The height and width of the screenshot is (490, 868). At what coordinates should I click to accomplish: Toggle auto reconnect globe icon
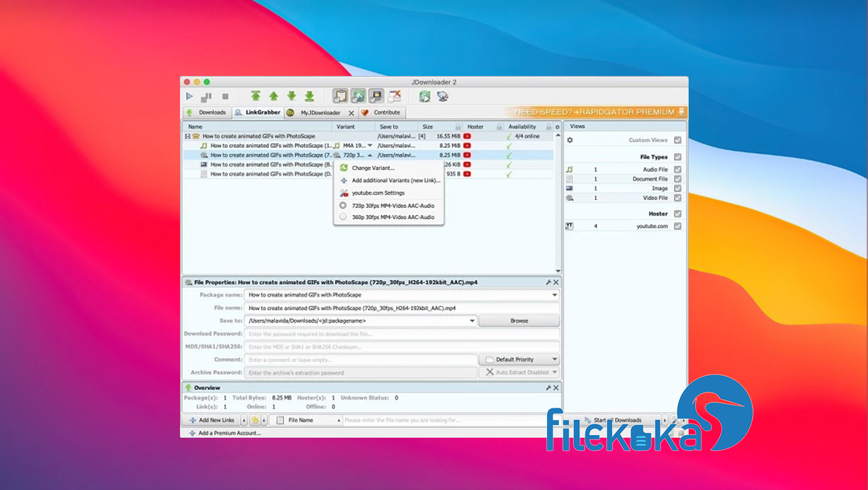(x=358, y=96)
